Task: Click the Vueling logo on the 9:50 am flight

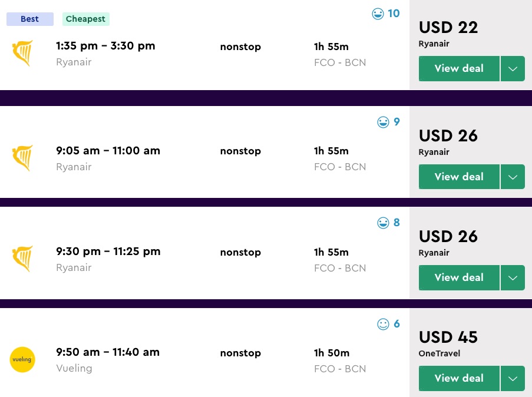Action: [x=22, y=360]
